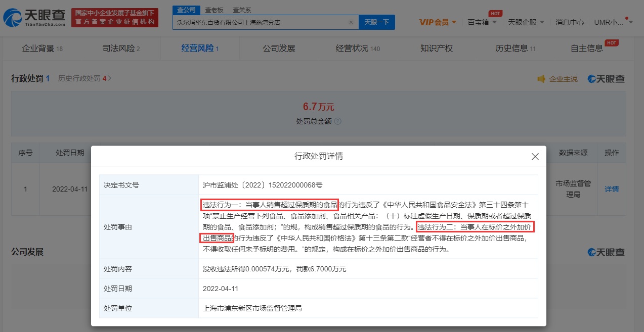
Task: Click the 企业主说 speaker icon
Action: point(541,79)
